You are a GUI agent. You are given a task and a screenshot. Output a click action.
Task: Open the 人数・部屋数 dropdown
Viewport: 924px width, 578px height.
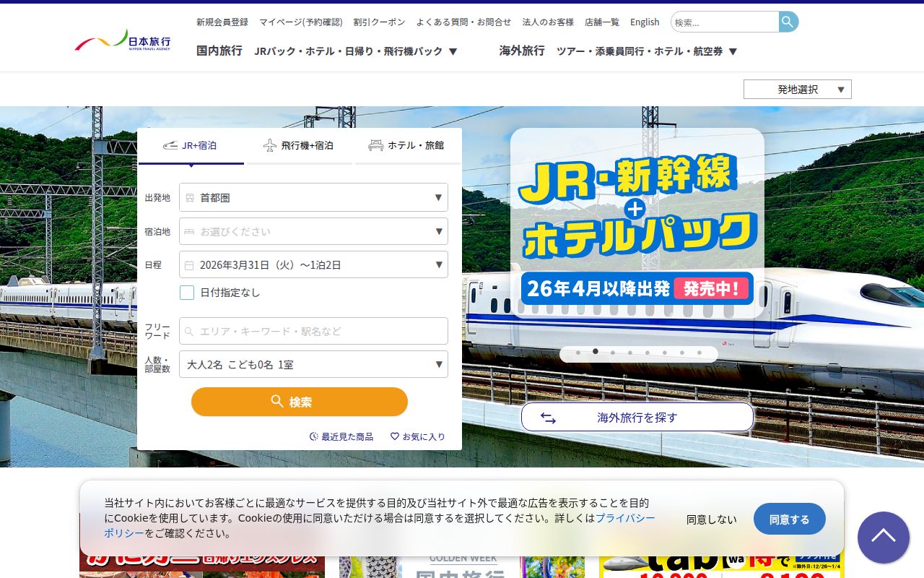point(313,364)
